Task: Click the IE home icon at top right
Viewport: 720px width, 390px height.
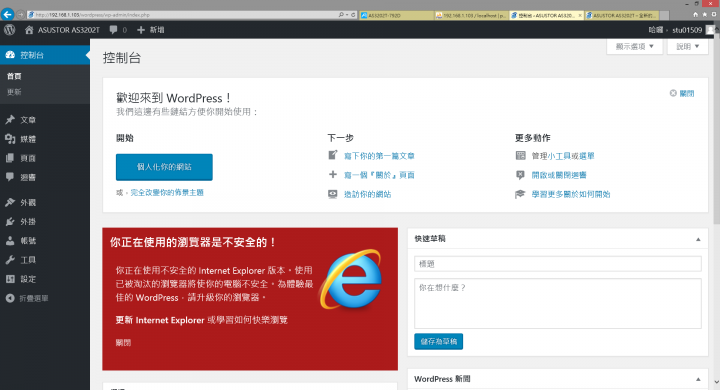Action: pos(695,15)
